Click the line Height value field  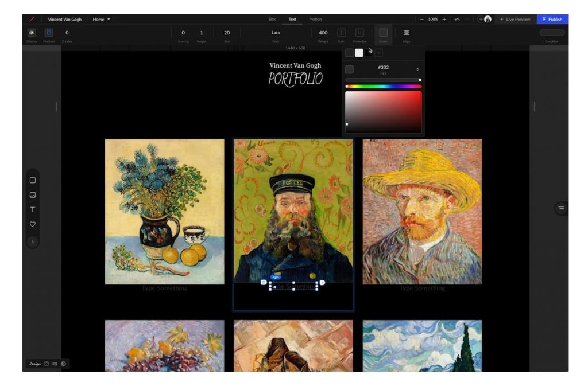pos(202,33)
